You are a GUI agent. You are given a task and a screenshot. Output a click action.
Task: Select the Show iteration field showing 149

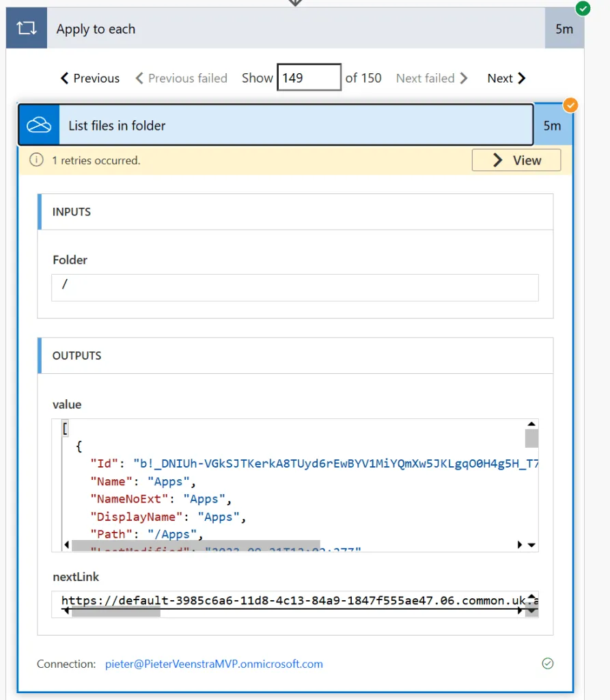(x=309, y=77)
